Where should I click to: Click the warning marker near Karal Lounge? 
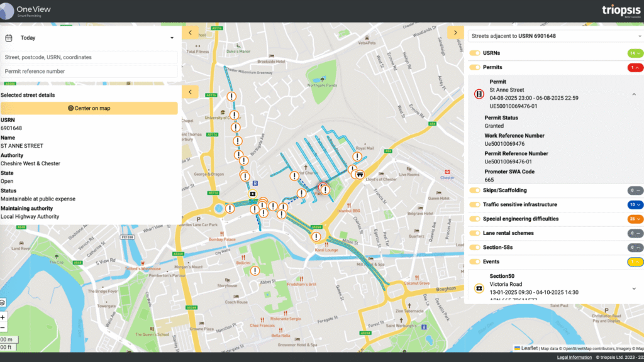pyautogui.click(x=316, y=237)
